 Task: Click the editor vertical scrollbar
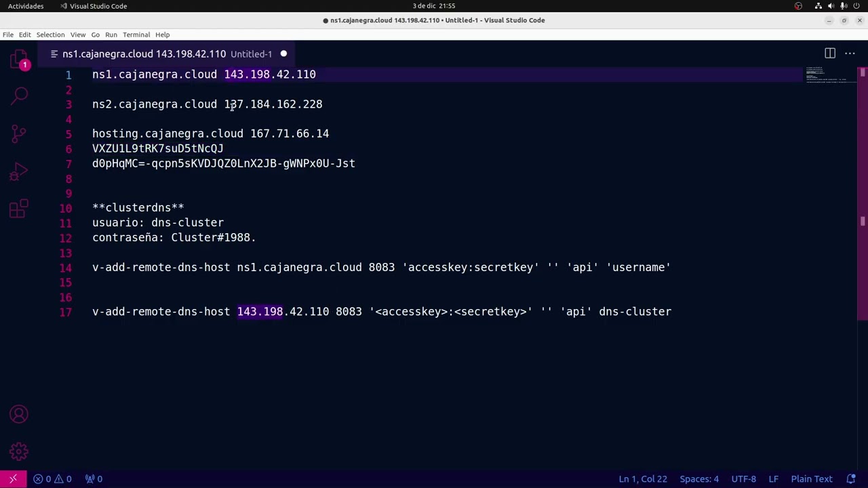(x=863, y=193)
